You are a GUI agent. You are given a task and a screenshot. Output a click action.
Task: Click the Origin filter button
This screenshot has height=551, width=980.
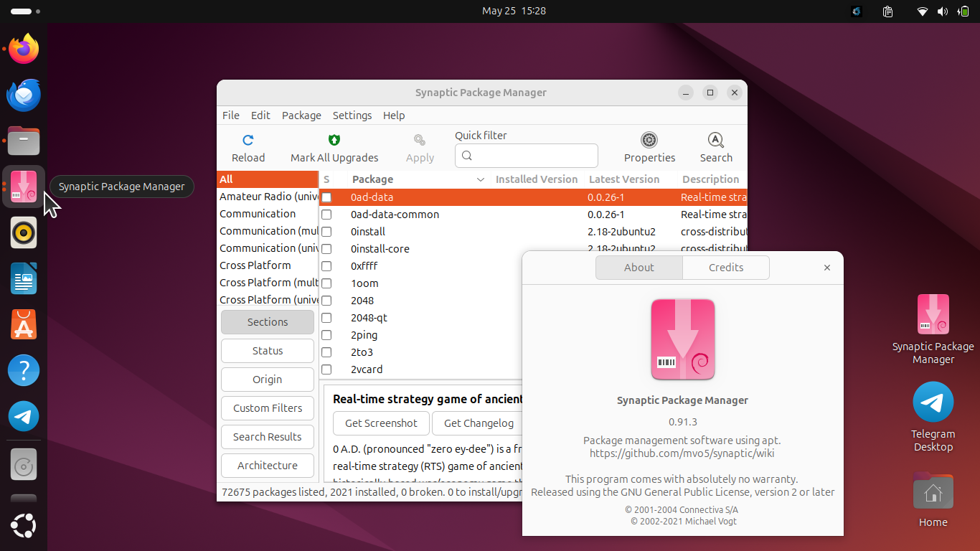(268, 380)
